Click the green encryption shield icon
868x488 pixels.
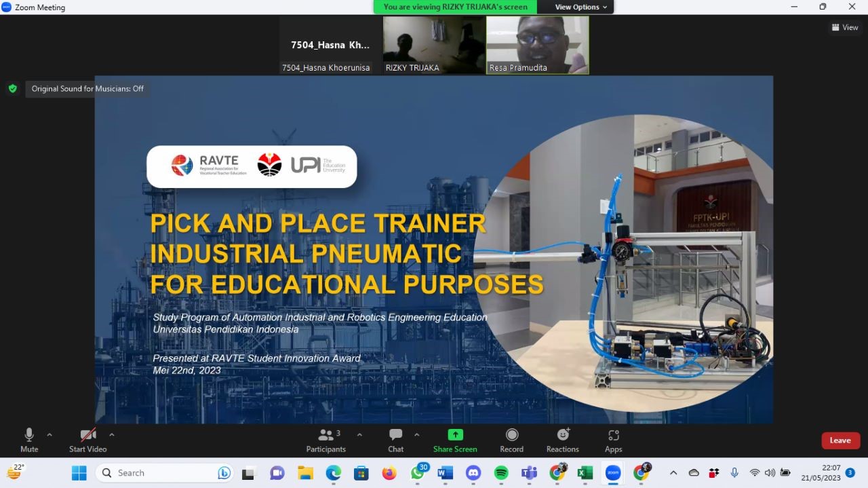point(12,88)
